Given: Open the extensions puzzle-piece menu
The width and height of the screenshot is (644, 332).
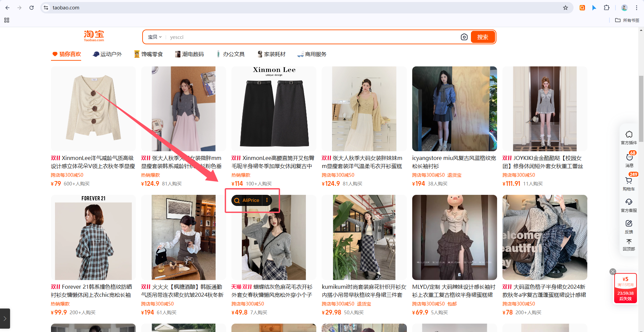Looking at the screenshot, I should [x=606, y=7].
